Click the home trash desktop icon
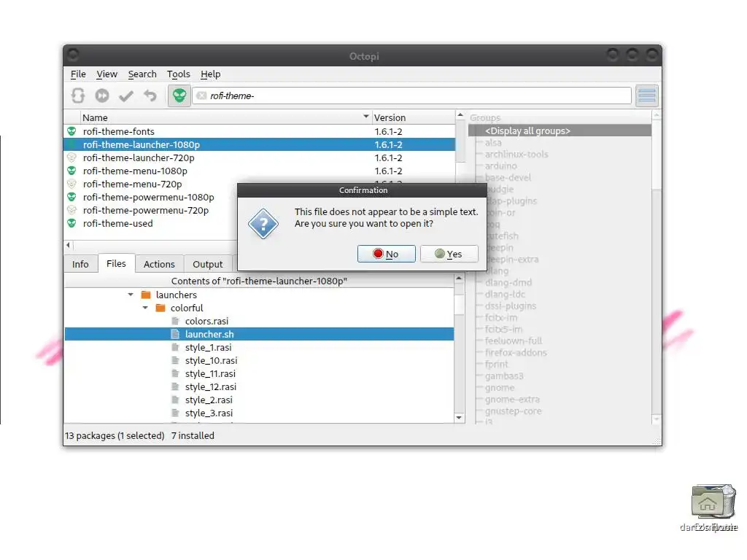Screen dimensions: 747x560 pyautogui.click(x=713, y=502)
